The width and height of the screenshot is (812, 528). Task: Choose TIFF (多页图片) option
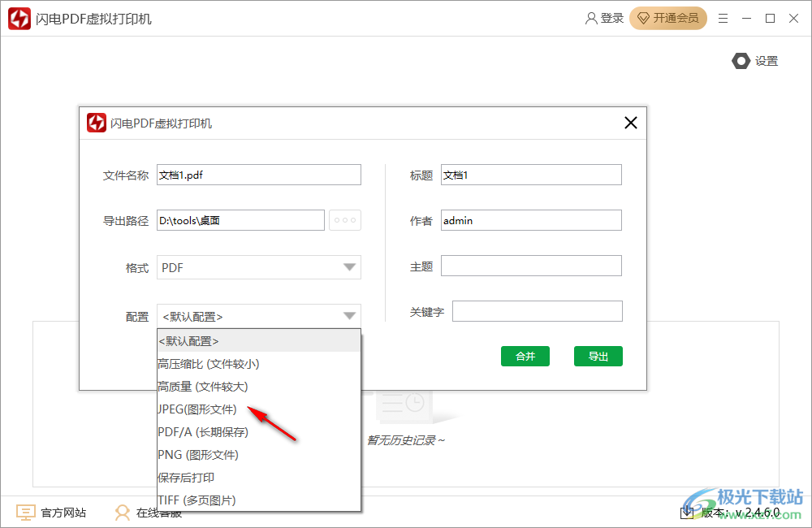tap(258, 500)
